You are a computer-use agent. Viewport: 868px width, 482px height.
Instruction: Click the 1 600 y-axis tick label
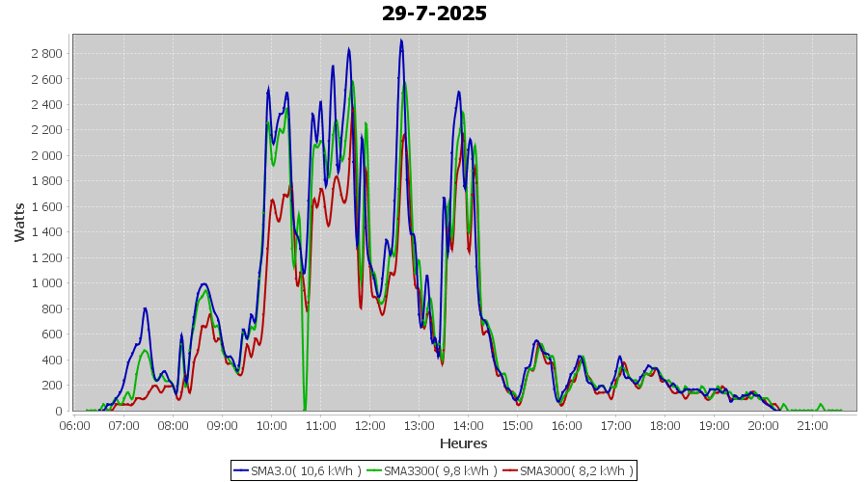pos(47,207)
